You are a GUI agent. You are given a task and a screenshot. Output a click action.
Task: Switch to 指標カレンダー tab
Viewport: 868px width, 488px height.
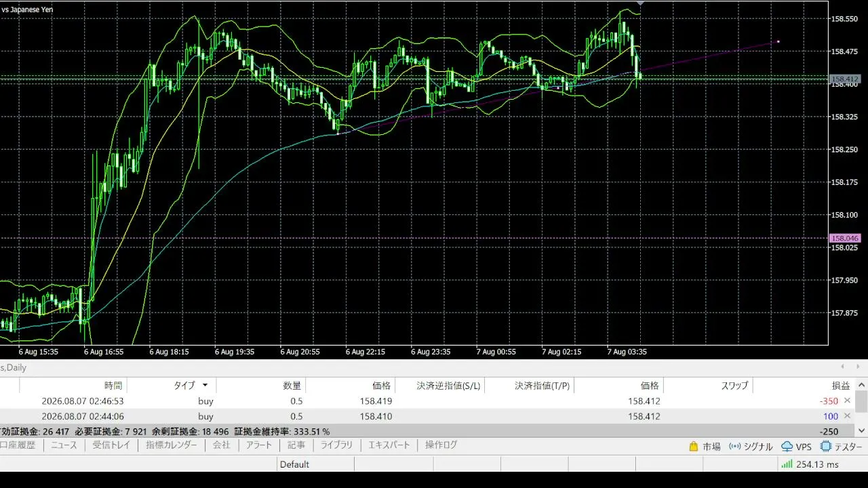(172, 445)
